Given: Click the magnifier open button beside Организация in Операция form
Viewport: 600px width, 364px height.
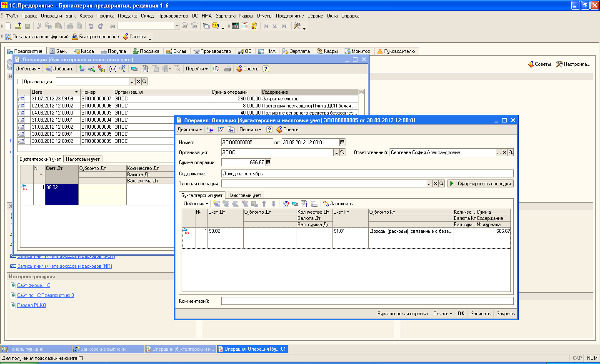Looking at the screenshot, I should pyautogui.click(x=342, y=152).
